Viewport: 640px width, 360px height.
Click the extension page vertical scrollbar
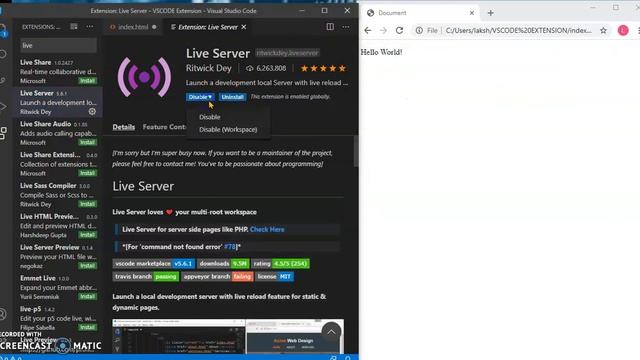tap(356, 151)
